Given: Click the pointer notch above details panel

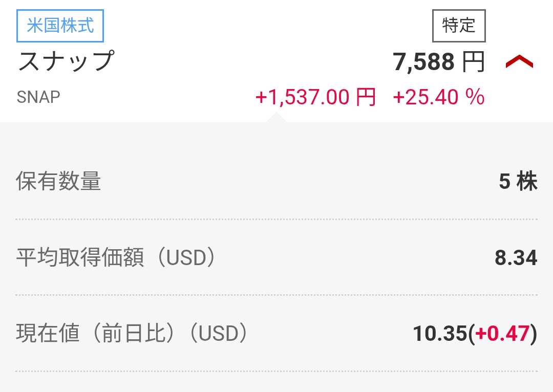Looking at the screenshot, I should tap(276, 118).
